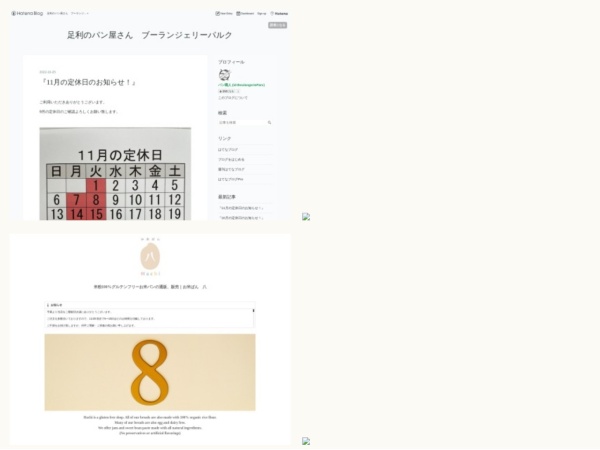The height and width of the screenshot is (450, 600).
Task: Open the Dashboard link in Hatena header
Action: pos(245,13)
